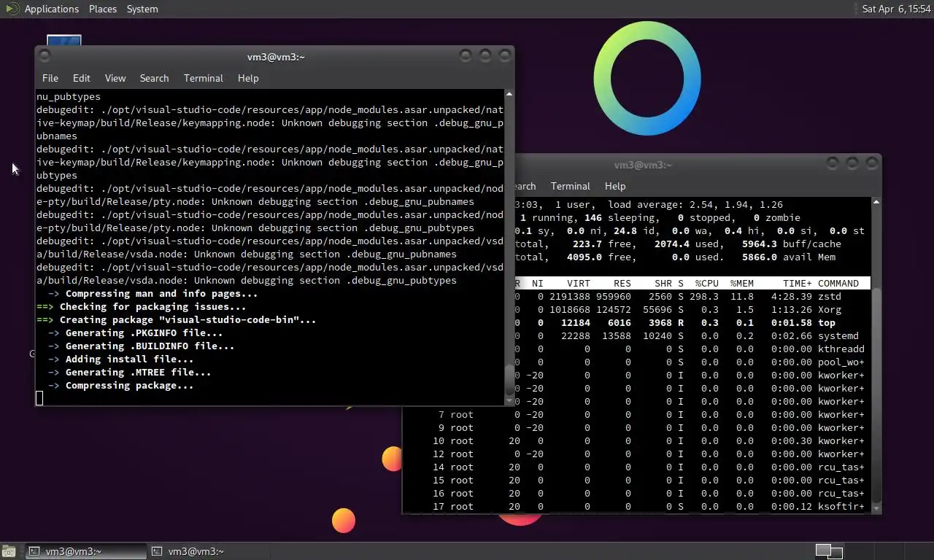
Task: Open the Search menu in the front terminal
Action: (x=154, y=78)
